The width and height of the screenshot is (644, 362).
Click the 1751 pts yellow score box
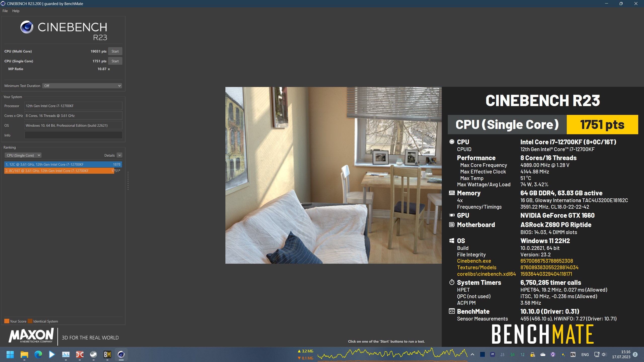pos(602,125)
